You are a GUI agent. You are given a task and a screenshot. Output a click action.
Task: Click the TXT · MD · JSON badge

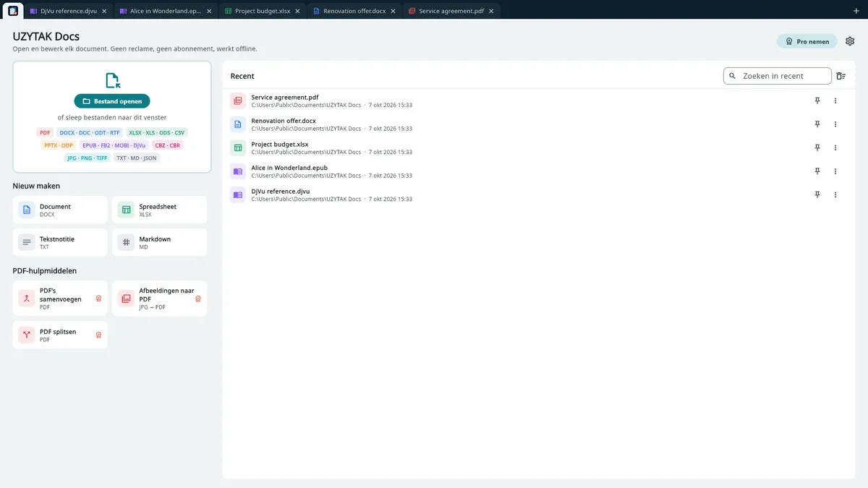136,158
